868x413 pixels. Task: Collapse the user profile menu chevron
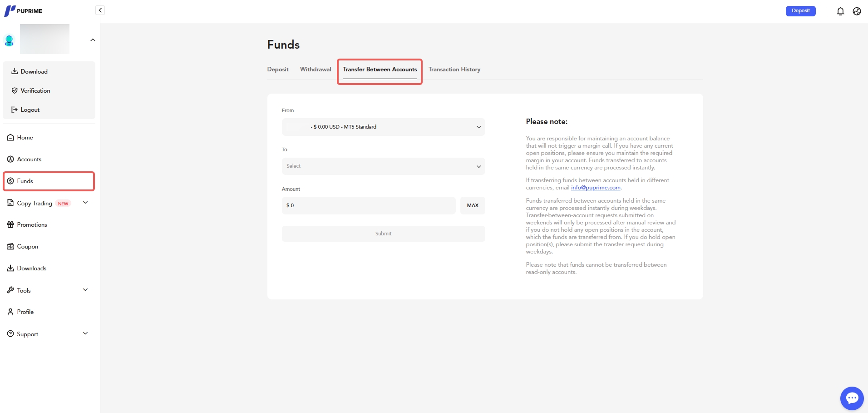[x=93, y=40]
